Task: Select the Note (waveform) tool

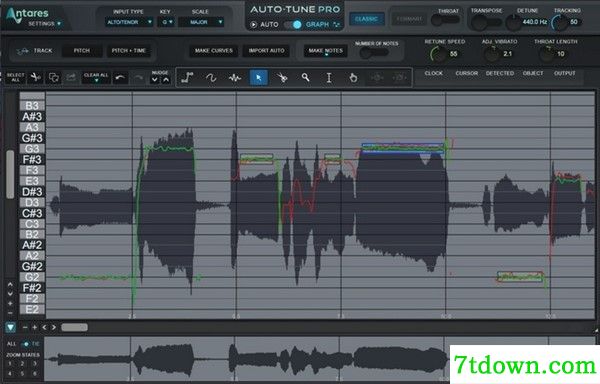Action: (x=235, y=78)
